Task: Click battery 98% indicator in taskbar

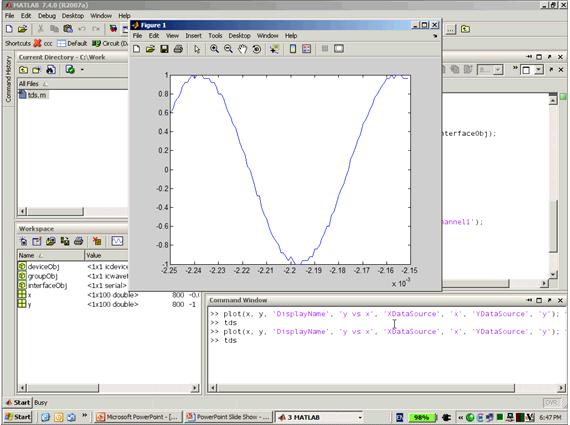Action: 422,417
